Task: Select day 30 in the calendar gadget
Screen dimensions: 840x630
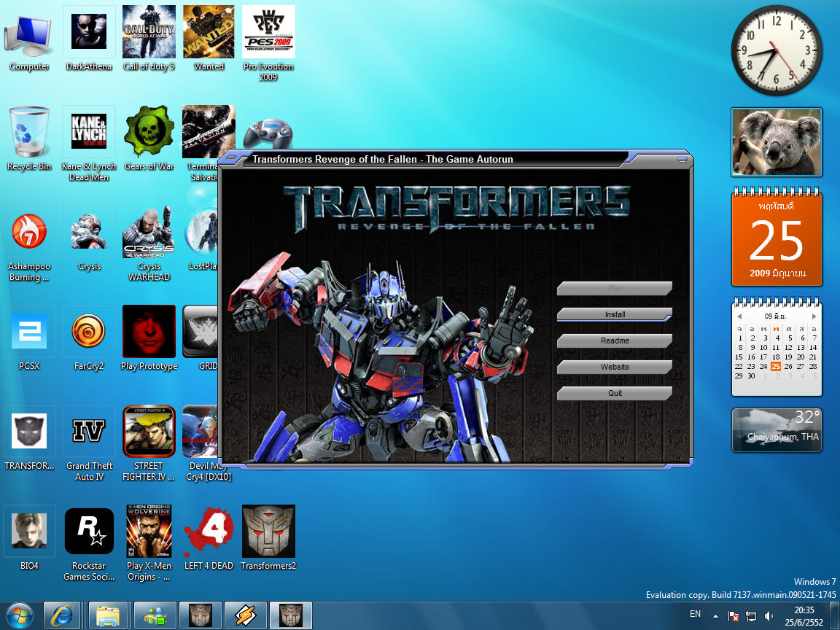Action: [x=751, y=376]
